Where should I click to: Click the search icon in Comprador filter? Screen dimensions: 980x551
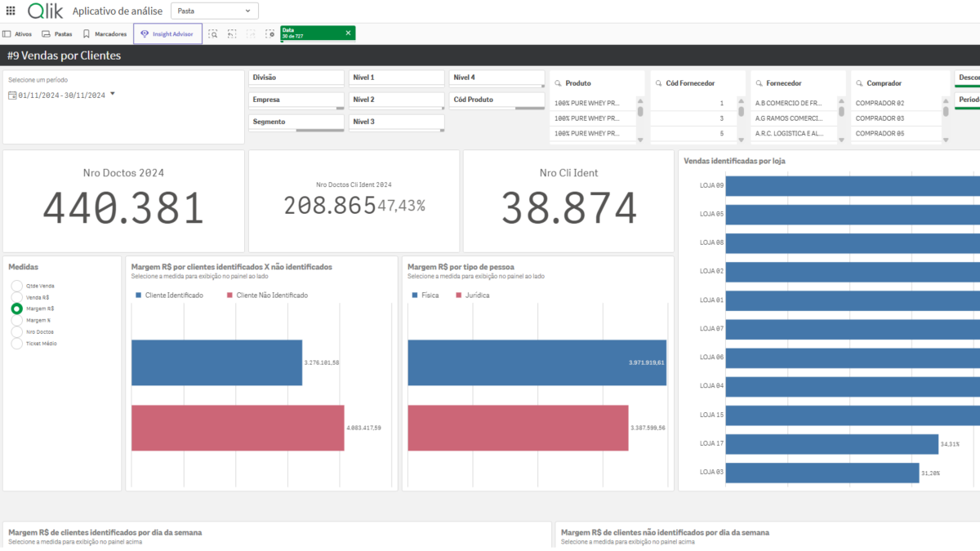[x=858, y=83]
